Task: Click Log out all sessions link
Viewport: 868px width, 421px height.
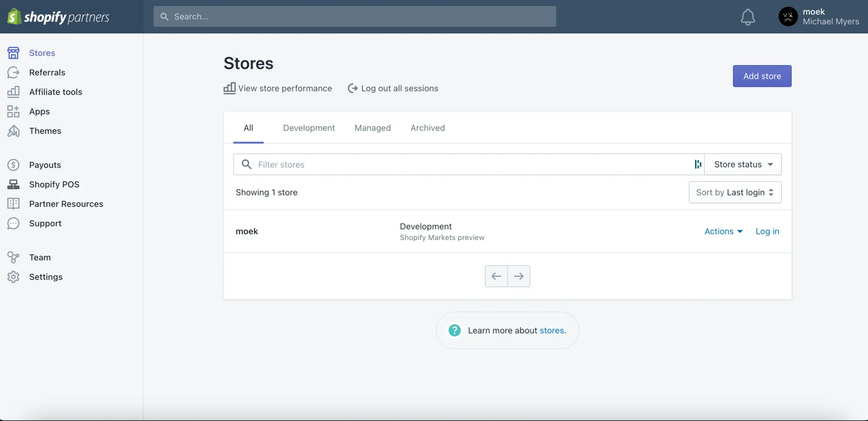Action: [x=400, y=88]
